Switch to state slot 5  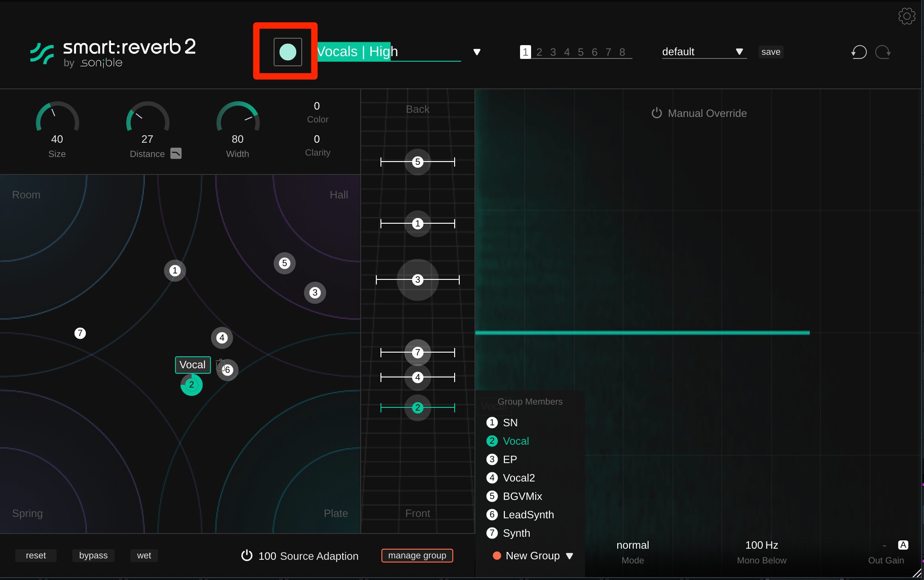pyautogui.click(x=580, y=52)
